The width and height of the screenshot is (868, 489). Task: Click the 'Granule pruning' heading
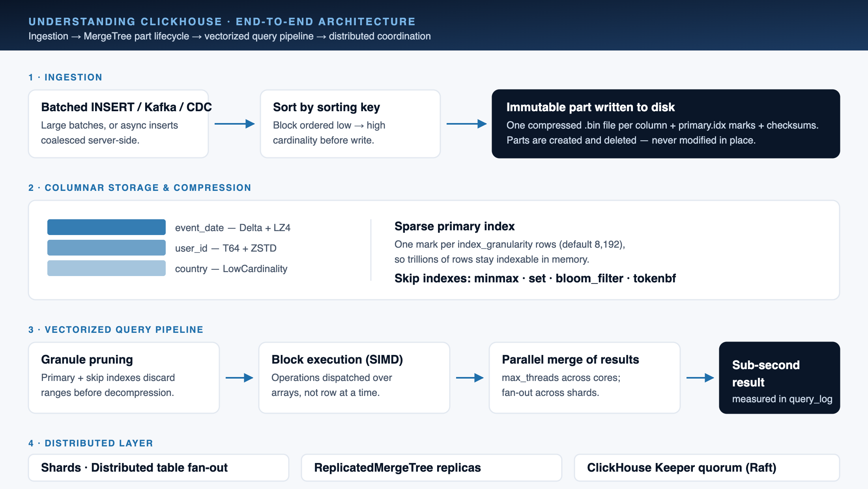[x=87, y=360]
